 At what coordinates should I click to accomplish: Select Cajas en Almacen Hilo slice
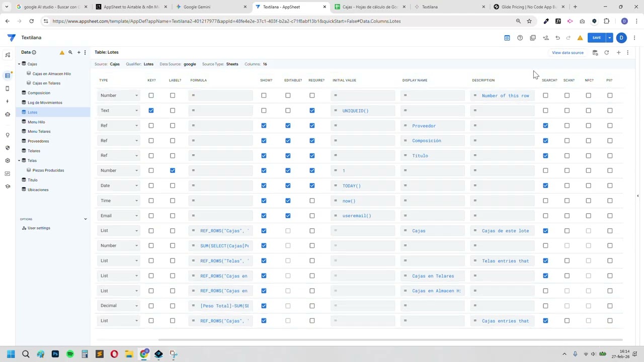[x=51, y=74]
